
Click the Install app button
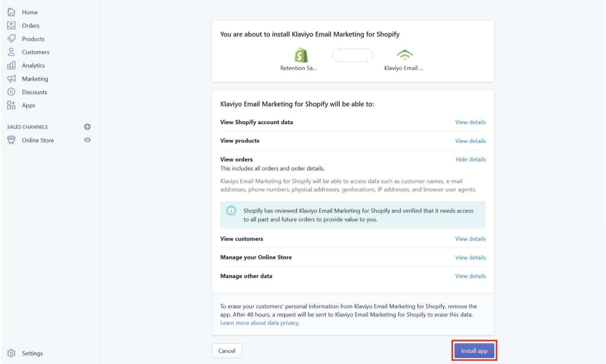click(x=474, y=351)
